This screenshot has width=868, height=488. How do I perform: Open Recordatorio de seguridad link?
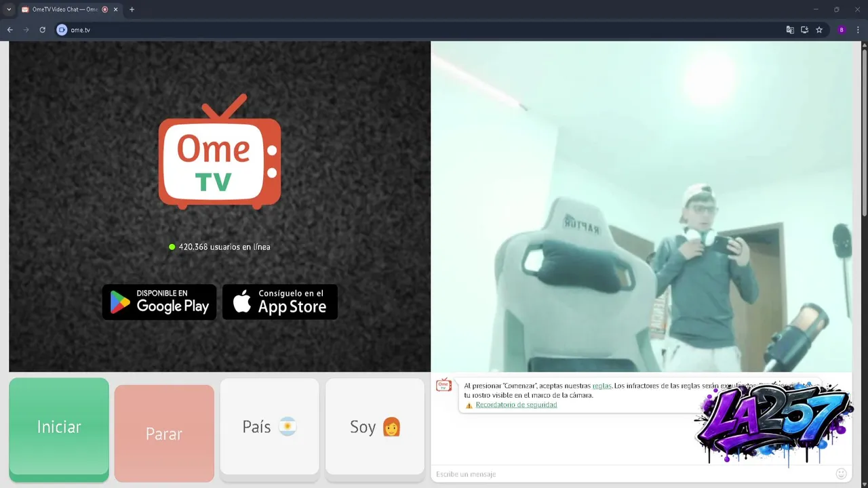(516, 405)
